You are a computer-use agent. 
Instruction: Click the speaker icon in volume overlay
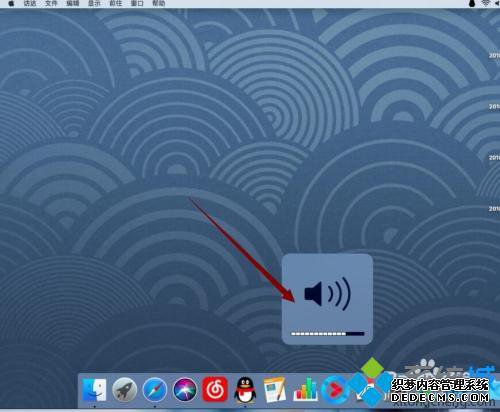[327, 294]
